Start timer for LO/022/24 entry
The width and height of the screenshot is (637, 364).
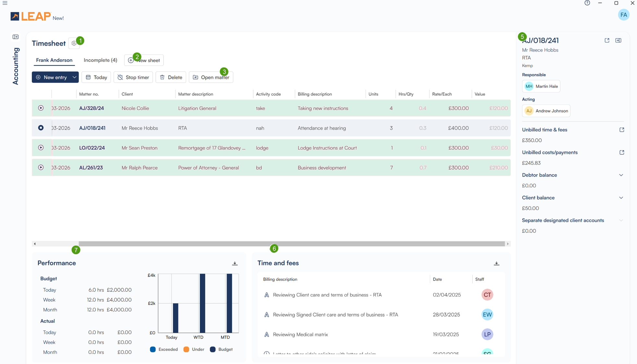(41, 148)
